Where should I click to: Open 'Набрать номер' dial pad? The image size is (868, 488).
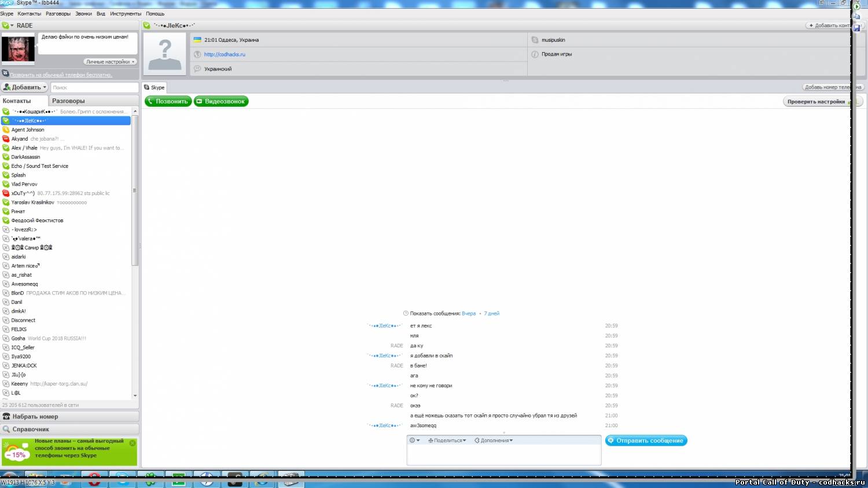tap(69, 417)
